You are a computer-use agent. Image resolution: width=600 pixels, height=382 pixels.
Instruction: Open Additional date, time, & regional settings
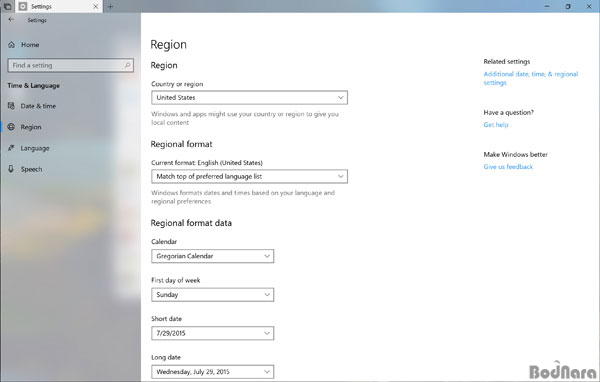pyautogui.click(x=530, y=78)
